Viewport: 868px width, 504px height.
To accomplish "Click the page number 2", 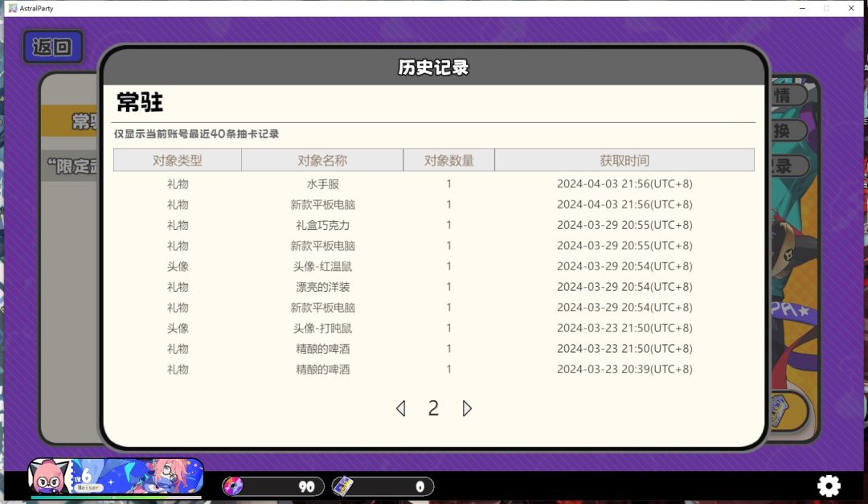I will 433,408.
